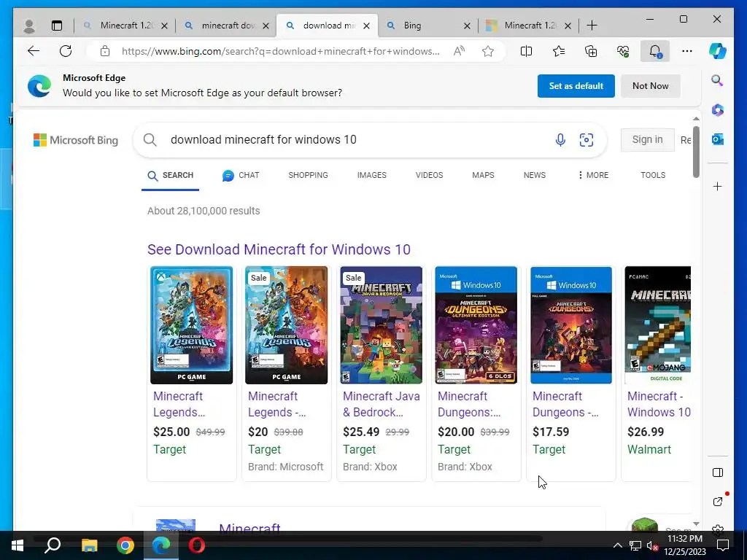Sign in to Bing
This screenshot has height=560, width=747.
(647, 139)
